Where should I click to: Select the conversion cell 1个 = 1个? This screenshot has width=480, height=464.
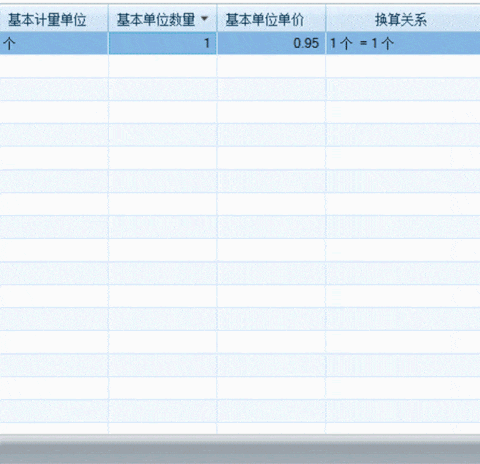pyautogui.click(x=403, y=43)
